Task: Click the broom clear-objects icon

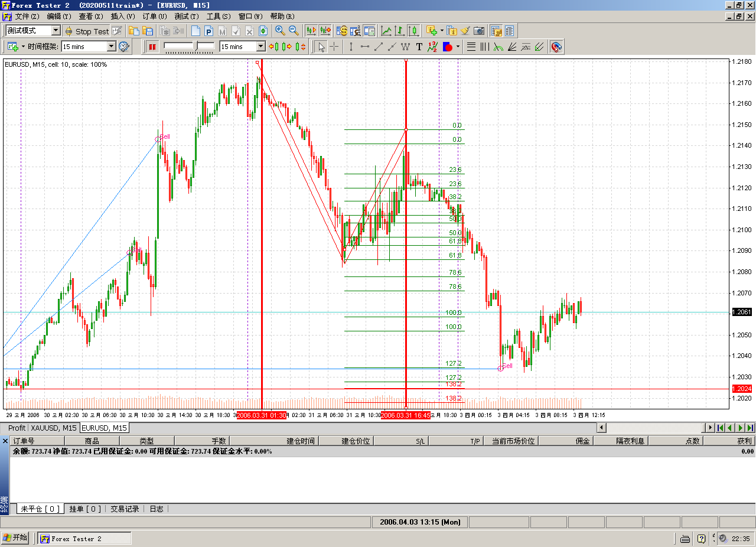Action: 465,31
